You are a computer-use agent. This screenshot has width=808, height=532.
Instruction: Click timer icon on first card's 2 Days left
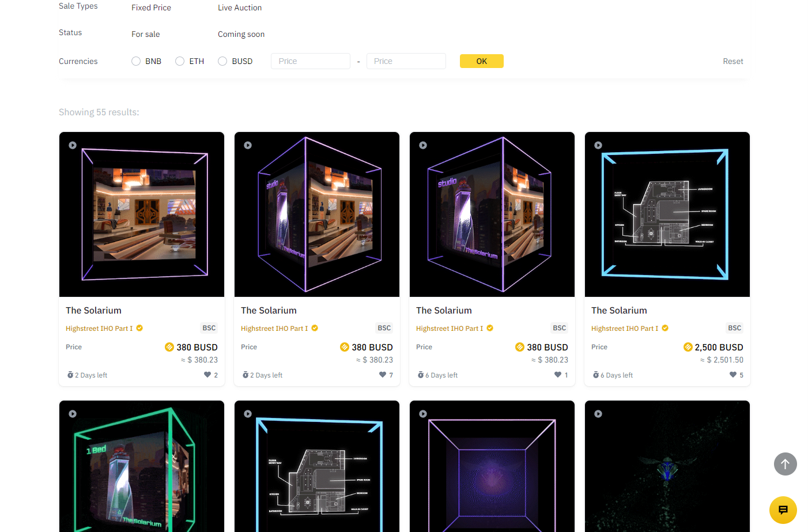click(x=70, y=375)
